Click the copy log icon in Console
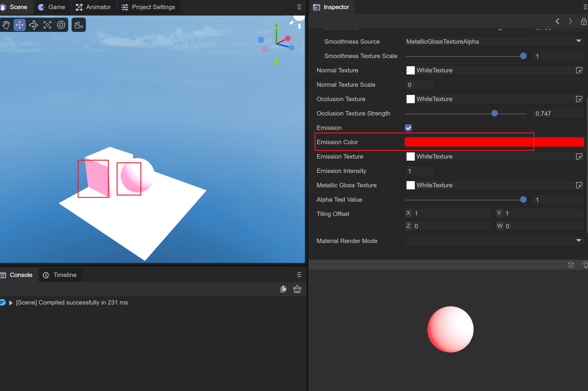The height and width of the screenshot is (391, 588). 283,289
